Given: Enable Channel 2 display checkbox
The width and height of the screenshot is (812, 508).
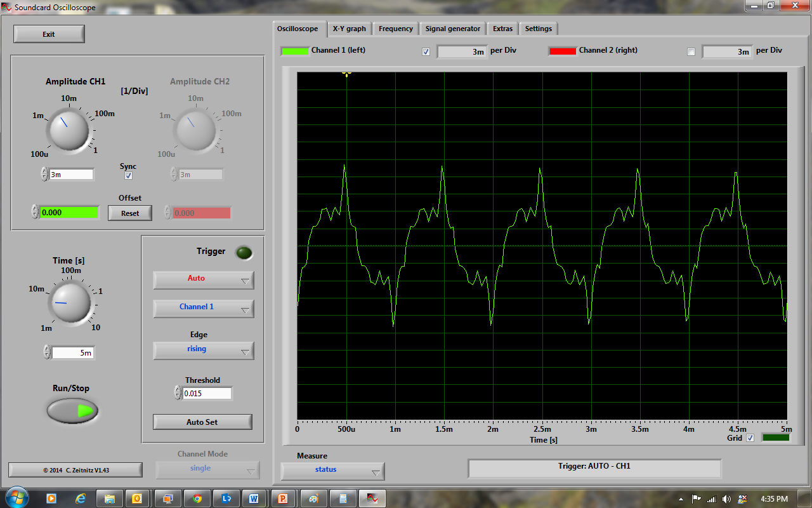Looking at the screenshot, I should point(691,52).
